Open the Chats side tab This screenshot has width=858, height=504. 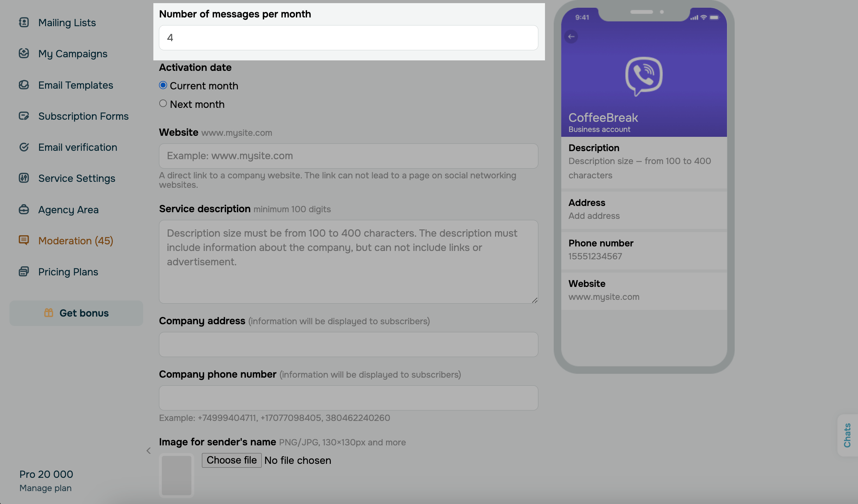point(848,435)
